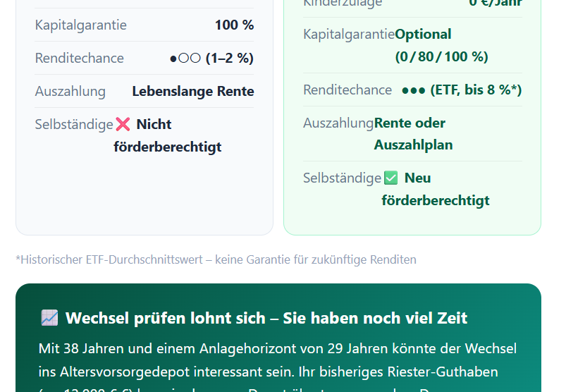This screenshot has height=392, width=566.
Task: Click the chart icon in the Wechsel prüfen banner
Action: tap(49, 318)
